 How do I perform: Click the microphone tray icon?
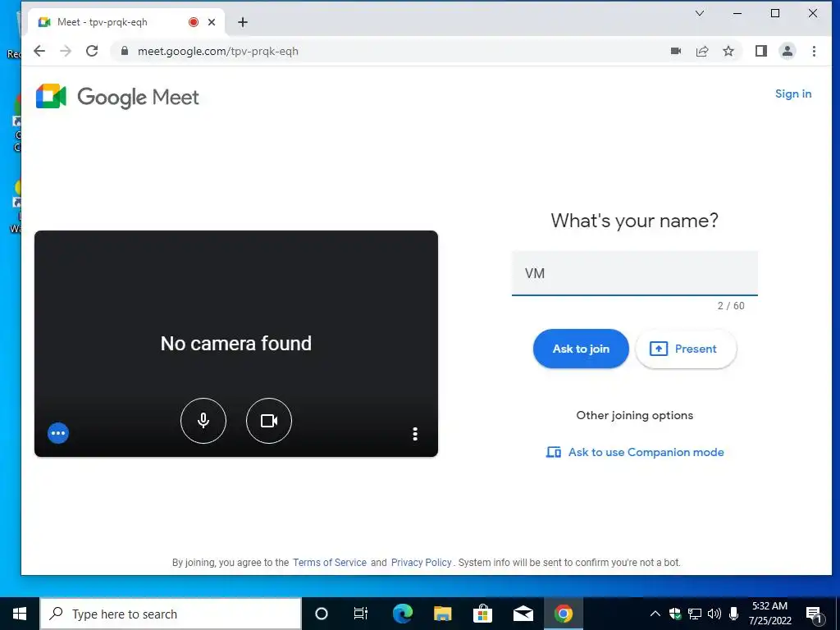tap(734, 614)
